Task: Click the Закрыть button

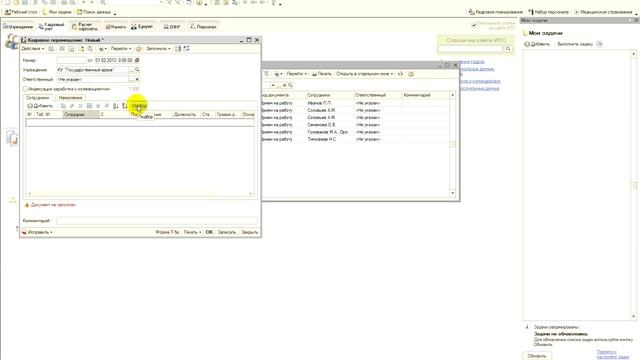Action: tap(249, 232)
